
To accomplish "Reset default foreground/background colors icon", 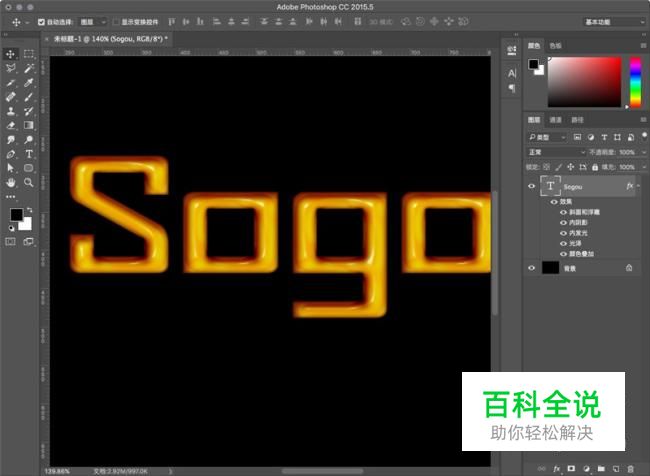I will (x=11, y=228).
